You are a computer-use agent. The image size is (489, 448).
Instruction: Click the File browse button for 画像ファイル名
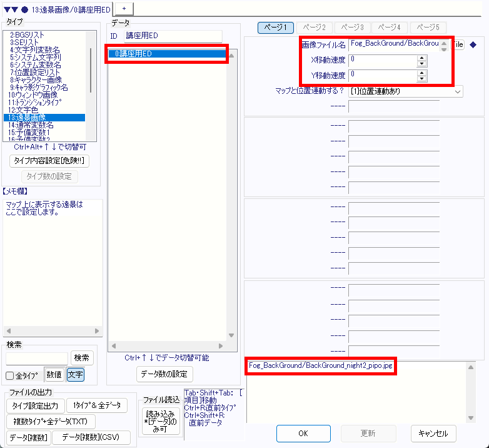coord(458,44)
